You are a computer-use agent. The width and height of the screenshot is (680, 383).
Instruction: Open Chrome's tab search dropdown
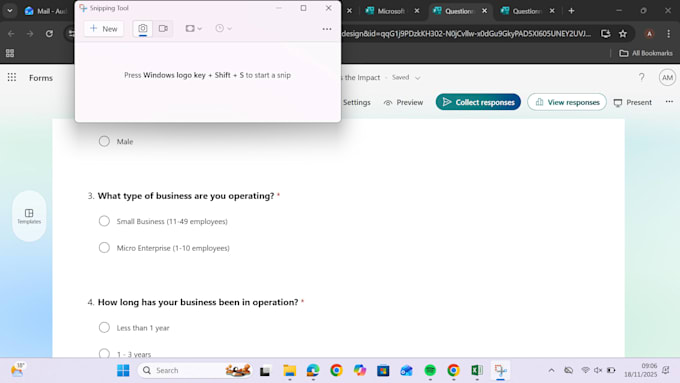(x=10, y=11)
